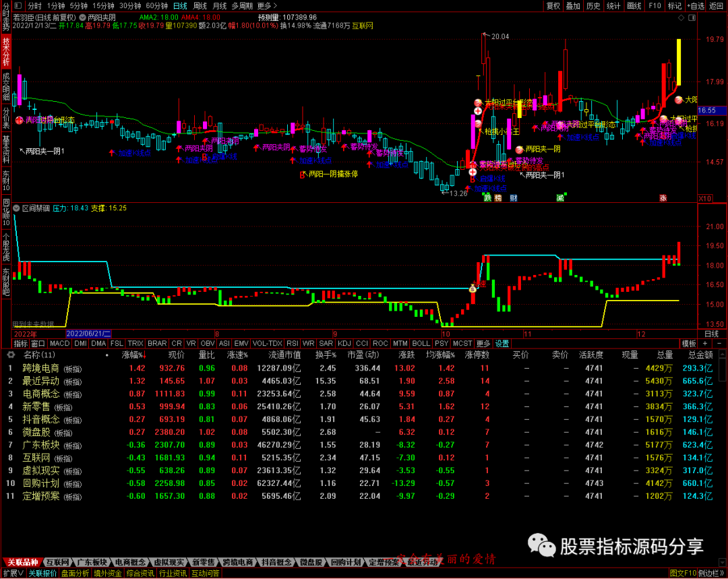Select the BOLL indicator
The width and height of the screenshot is (728, 579).
pyautogui.click(x=421, y=344)
